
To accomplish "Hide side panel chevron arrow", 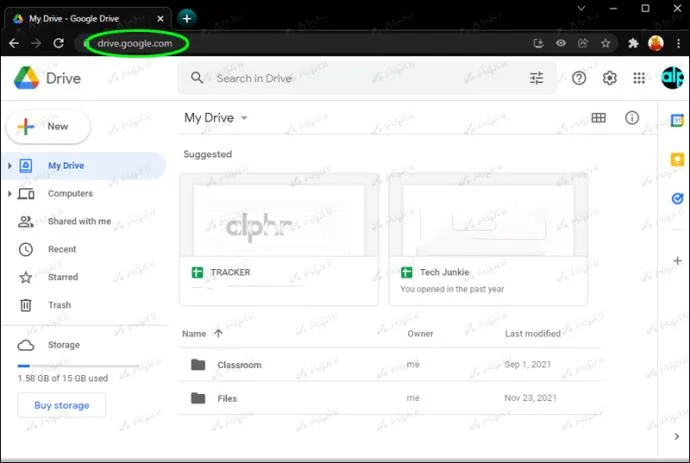I will tap(677, 436).
